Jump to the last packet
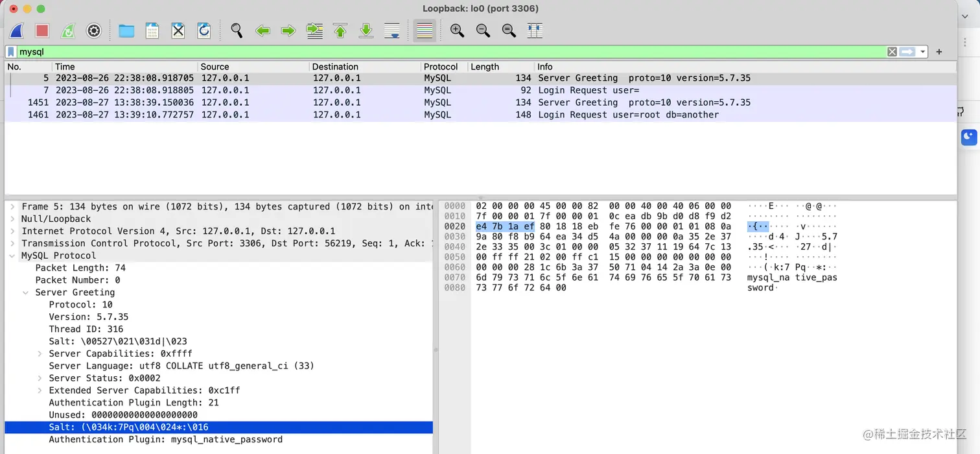980x454 pixels. pyautogui.click(x=366, y=30)
